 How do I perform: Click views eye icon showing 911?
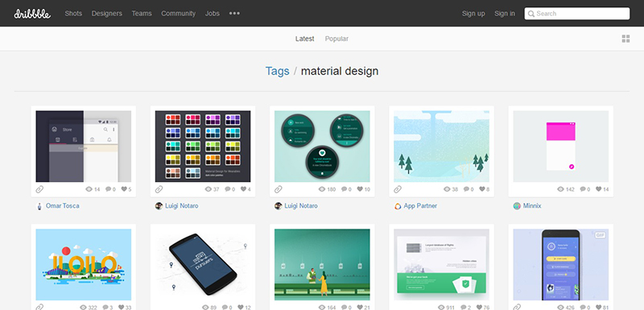[441, 307]
